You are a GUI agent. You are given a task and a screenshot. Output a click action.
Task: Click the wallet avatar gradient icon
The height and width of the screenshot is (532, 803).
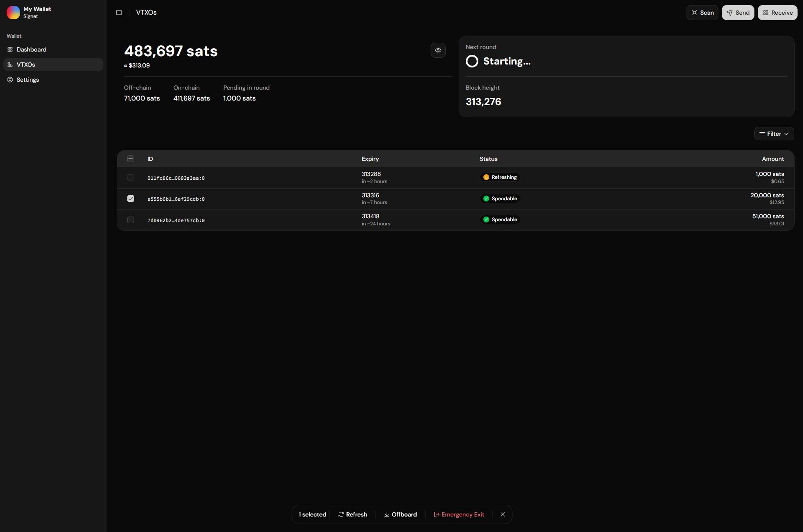point(13,13)
